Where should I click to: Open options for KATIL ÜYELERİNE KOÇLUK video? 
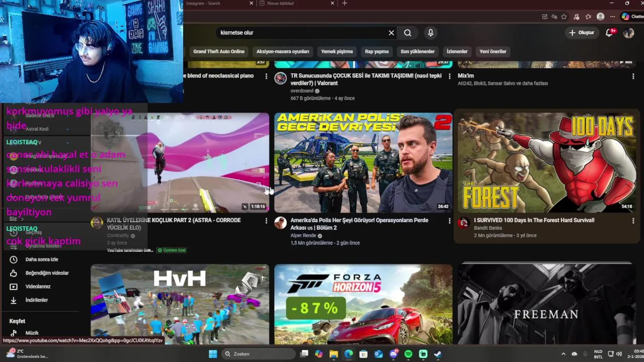[267, 221]
